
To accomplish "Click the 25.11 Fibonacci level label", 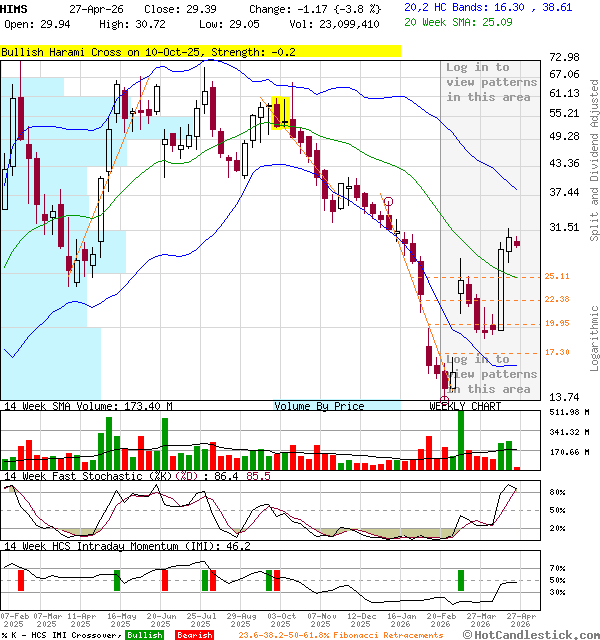I will click(557, 276).
